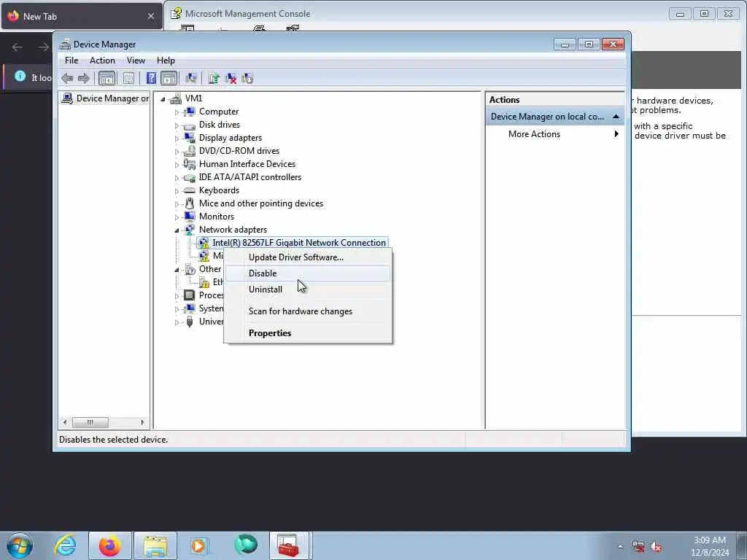Choose Uninstall in the context menu
The image size is (747, 560).
point(308,289)
